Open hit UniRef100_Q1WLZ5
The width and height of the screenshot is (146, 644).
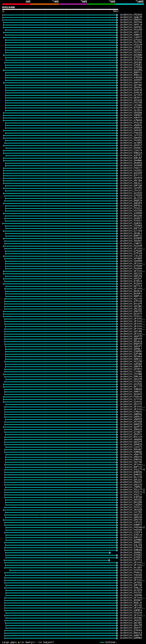pos(131,17)
